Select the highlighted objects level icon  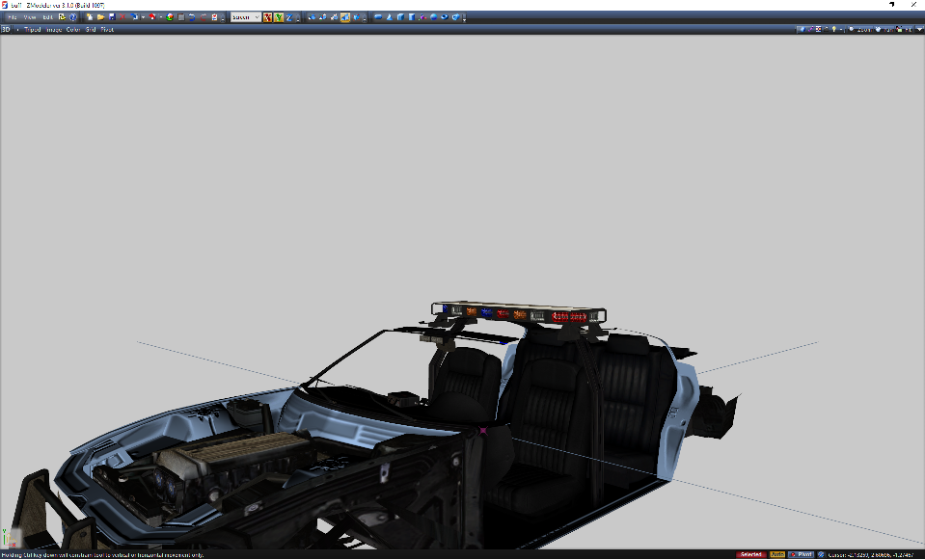pos(345,17)
